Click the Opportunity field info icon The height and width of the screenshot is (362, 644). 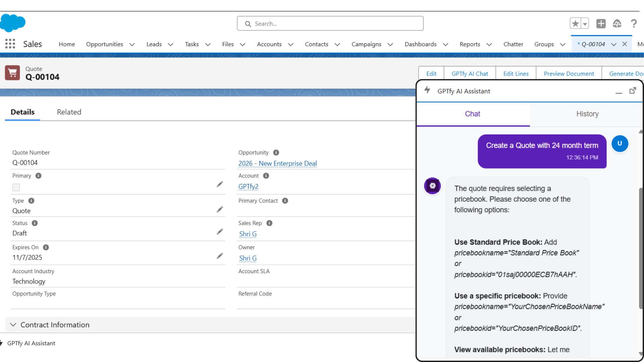tap(276, 153)
